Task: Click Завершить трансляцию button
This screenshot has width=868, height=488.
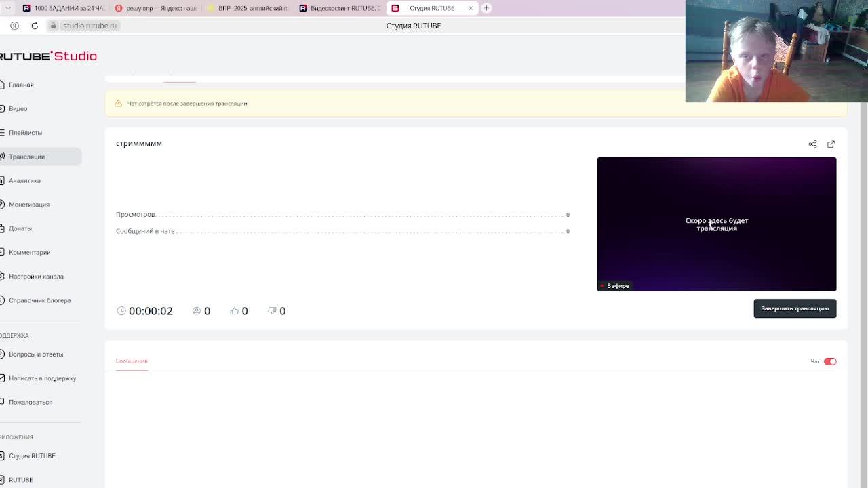Action: [x=795, y=308]
